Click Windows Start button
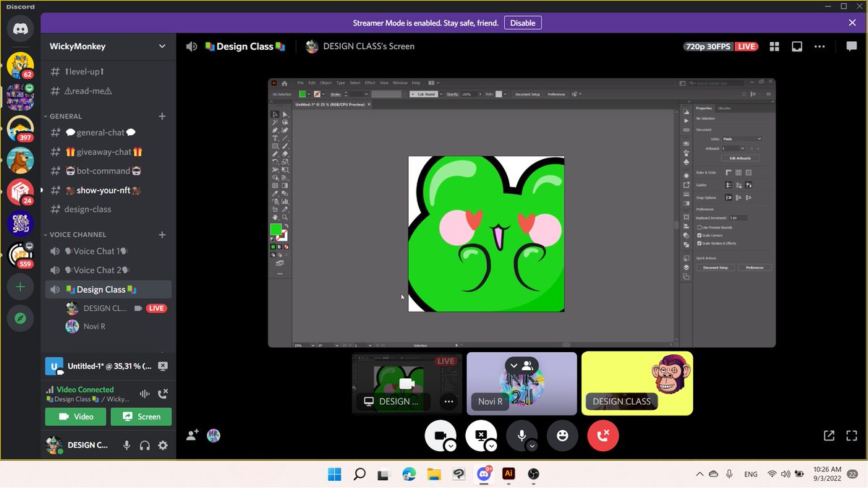The height and width of the screenshot is (488, 868). (x=334, y=474)
